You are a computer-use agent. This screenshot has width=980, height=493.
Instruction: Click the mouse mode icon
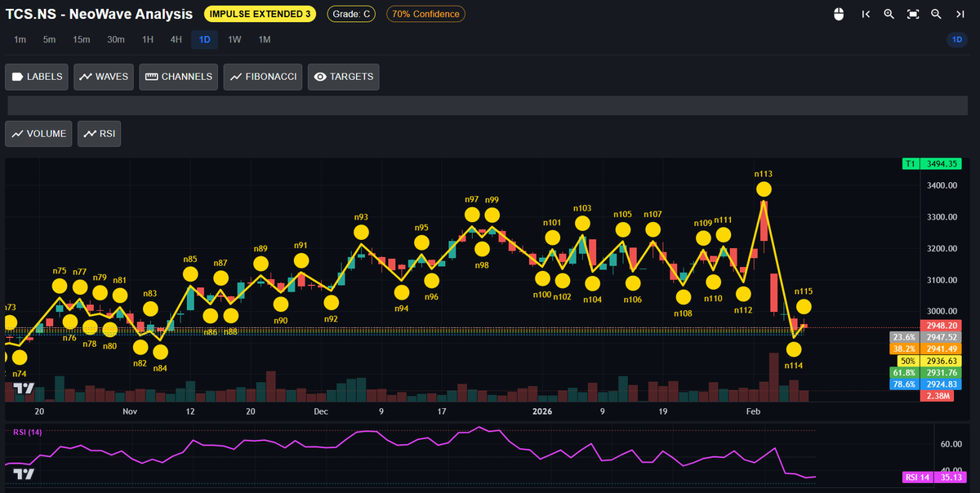click(x=838, y=14)
